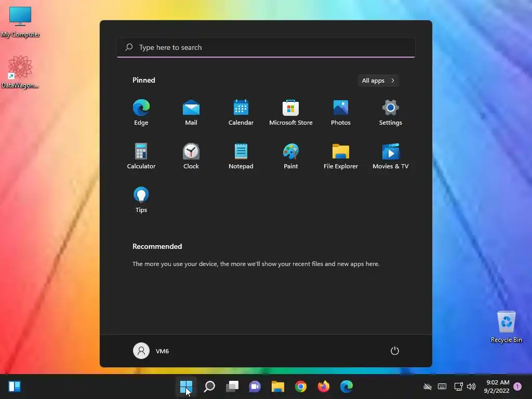This screenshot has width=532, height=399.
Task: Open the Paint app
Action: (291, 156)
